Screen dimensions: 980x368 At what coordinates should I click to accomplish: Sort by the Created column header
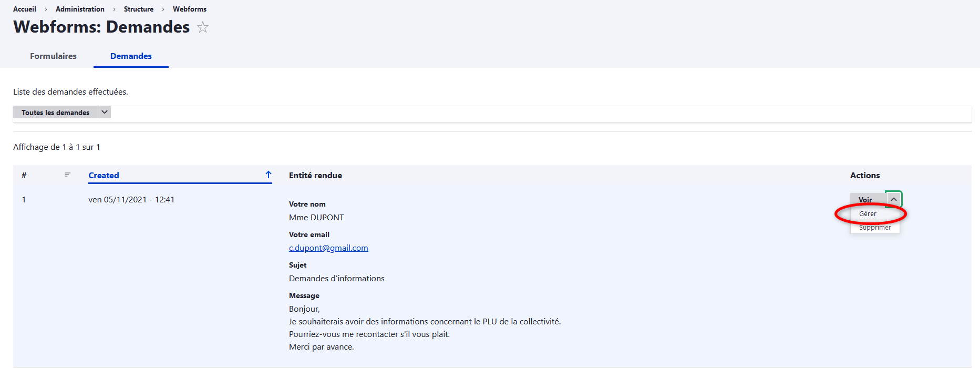pyautogui.click(x=104, y=176)
